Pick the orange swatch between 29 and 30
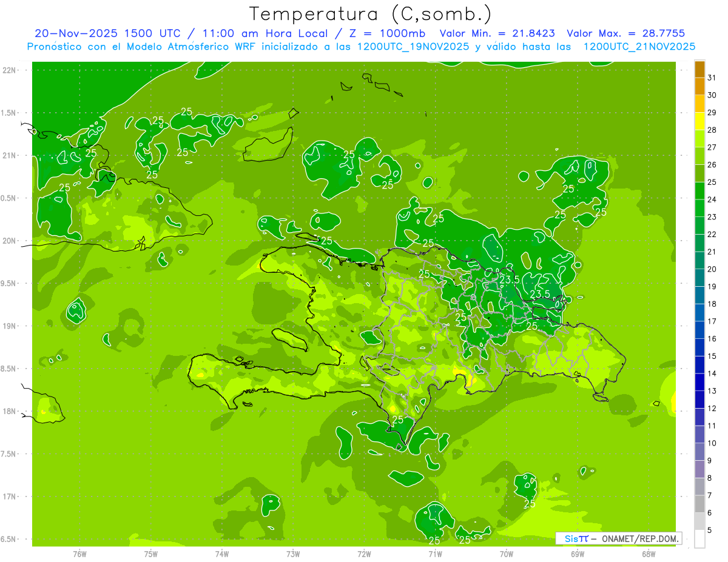 (699, 104)
